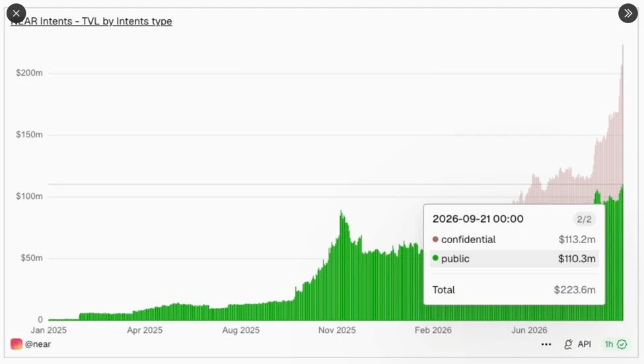This screenshot has width=644, height=364.
Task: Click the $110.3m public value
Action: 577,259
